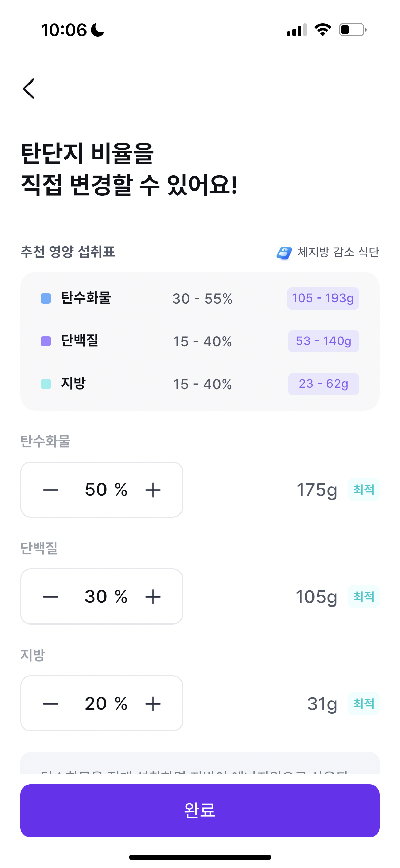The width and height of the screenshot is (400, 868).
Task: Tap the 30 % protein value field
Action: pyautogui.click(x=106, y=597)
